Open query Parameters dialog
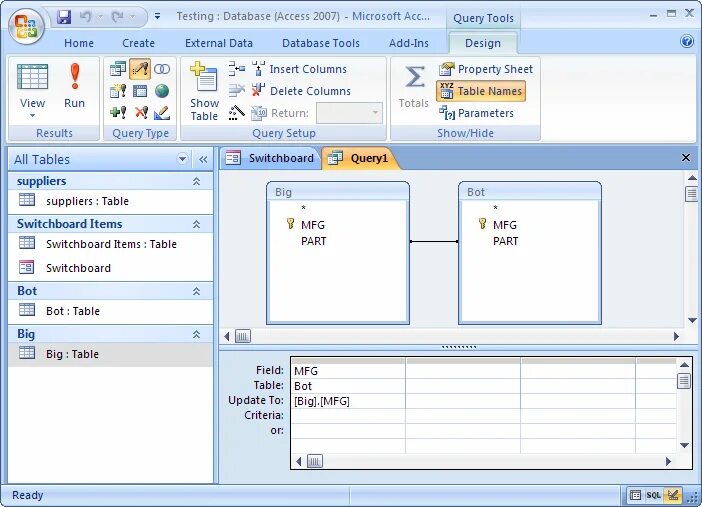The width and height of the screenshot is (702, 507). [476, 113]
